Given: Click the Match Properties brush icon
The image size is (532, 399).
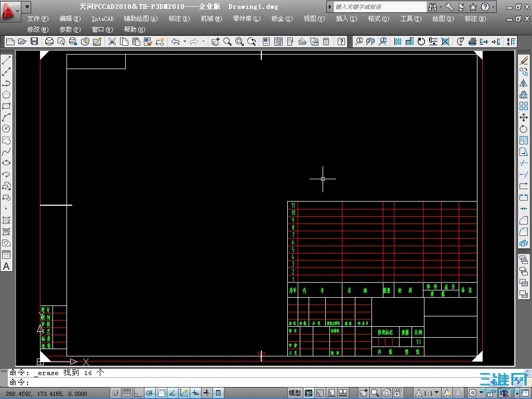Looking at the screenshot, I should (148, 42).
